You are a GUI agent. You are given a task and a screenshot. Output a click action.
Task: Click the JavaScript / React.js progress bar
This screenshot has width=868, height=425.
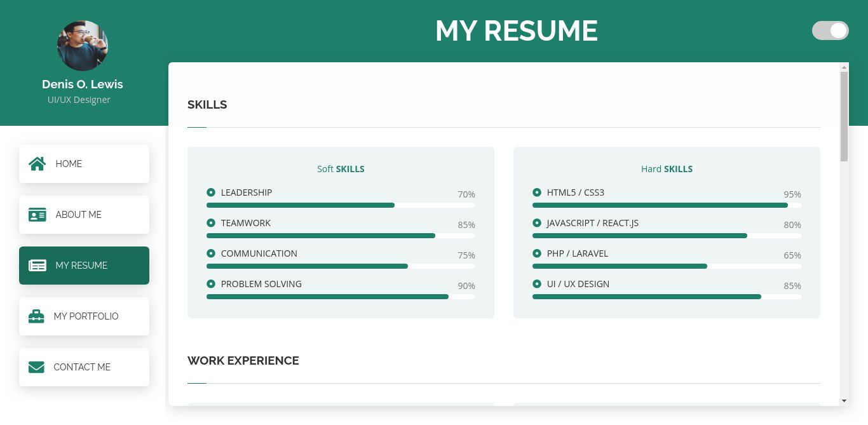click(667, 236)
